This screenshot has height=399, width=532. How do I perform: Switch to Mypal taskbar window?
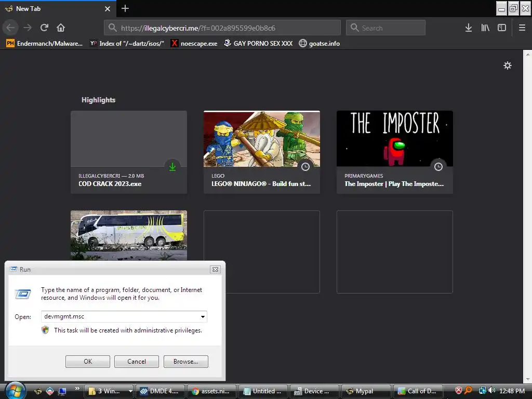[366, 391]
